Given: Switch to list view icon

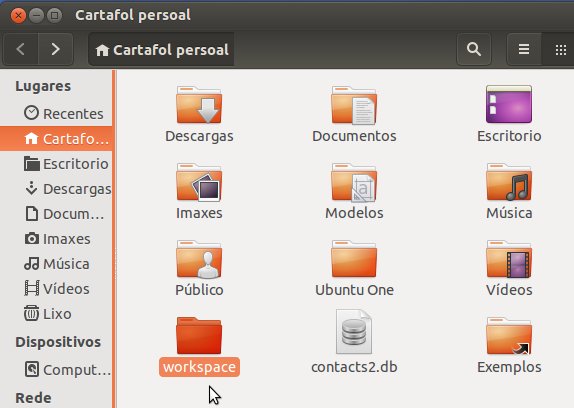Looking at the screenshot, I should tap(524, 49).
